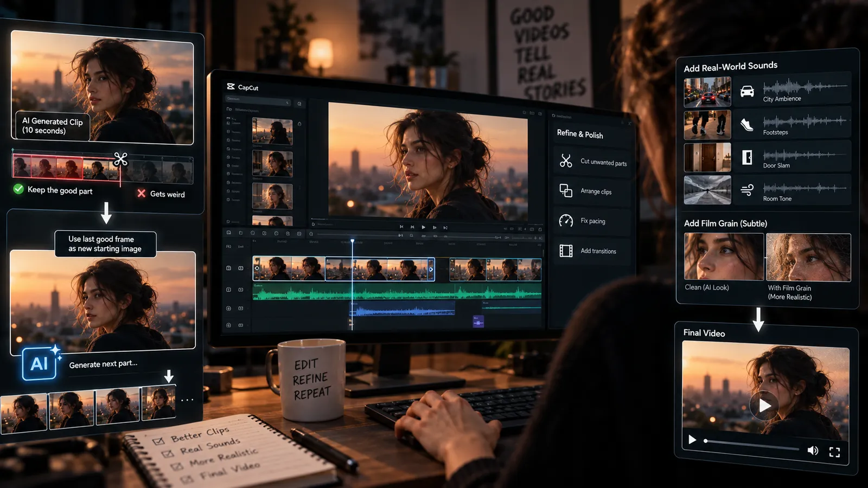868x488 pixels.
Task: Select the second media thumbnail in the CapCut library
Action: click(272, 164)
